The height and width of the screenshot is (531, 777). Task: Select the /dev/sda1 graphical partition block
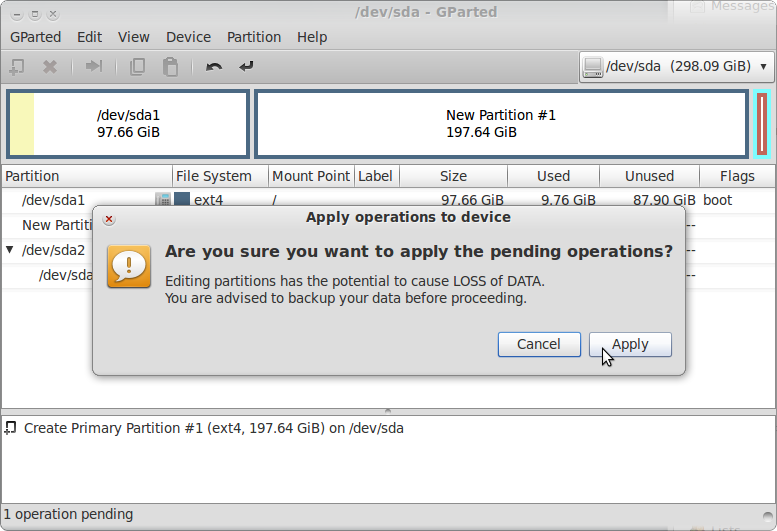128,124
